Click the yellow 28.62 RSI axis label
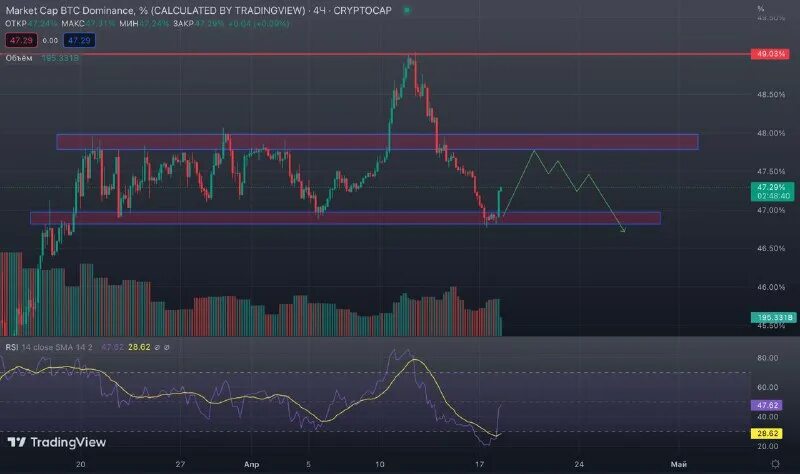The image size is (800, 474). point(767,433)
